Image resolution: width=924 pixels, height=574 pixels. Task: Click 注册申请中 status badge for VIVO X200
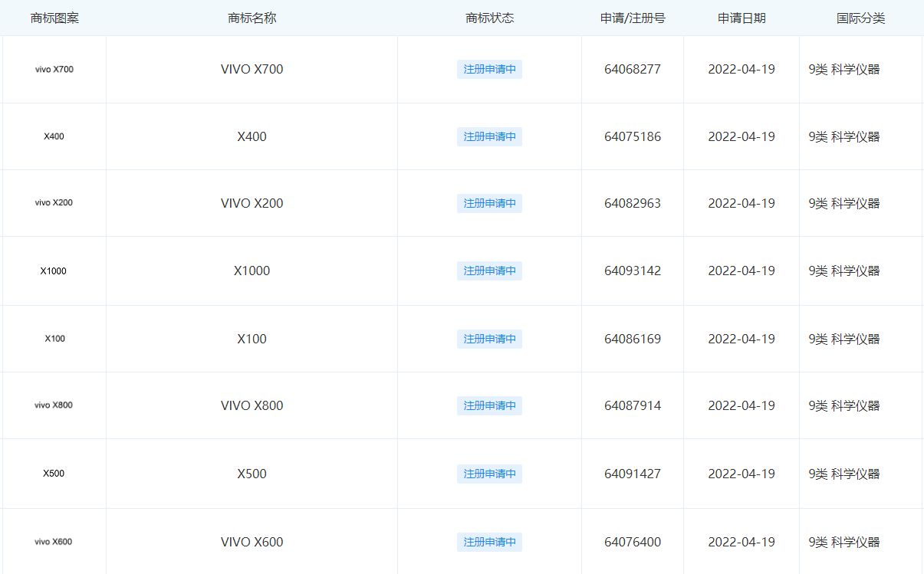[489, 203]
